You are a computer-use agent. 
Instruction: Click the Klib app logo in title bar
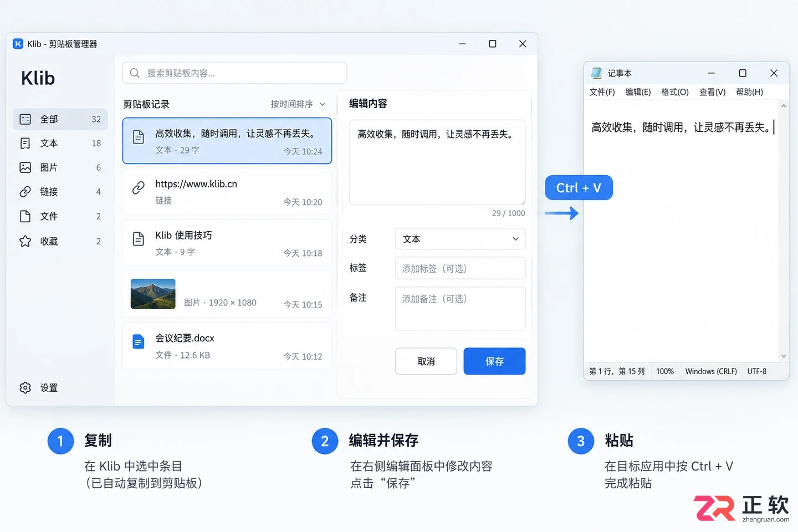pos(18,44)
